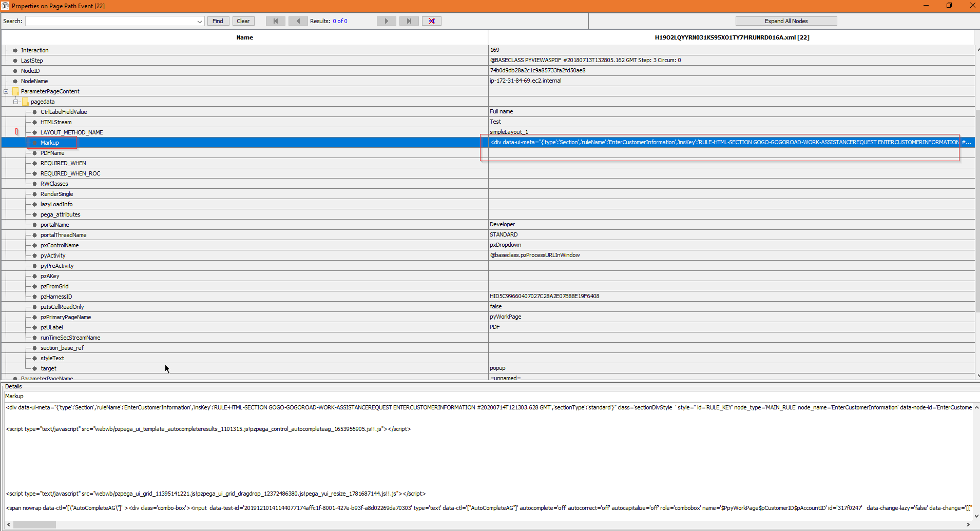Click the H19O2LQYYRN xml column header
Screen dimensions: 980x531
click(x=732, y=37)
